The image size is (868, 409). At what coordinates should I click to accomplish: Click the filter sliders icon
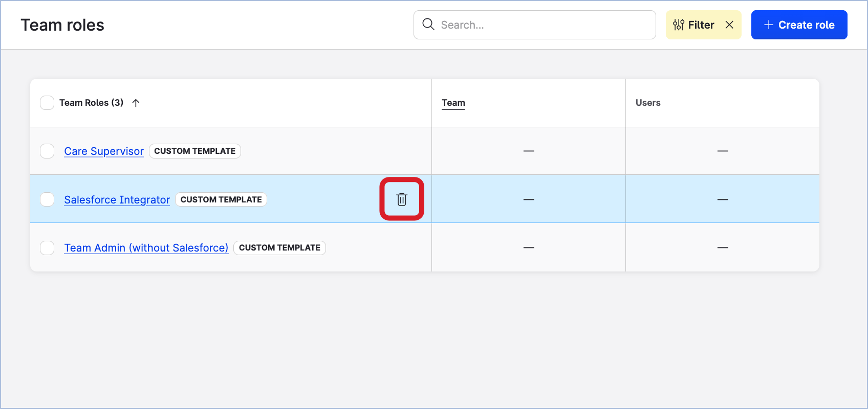pos(679,25)
